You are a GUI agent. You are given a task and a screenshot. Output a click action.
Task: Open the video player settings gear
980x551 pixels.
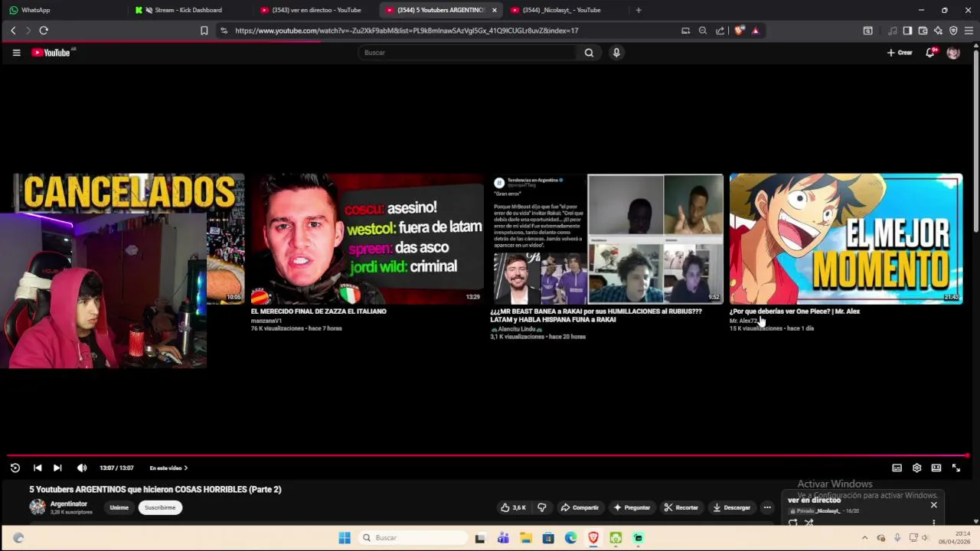(x=916, y=468)
